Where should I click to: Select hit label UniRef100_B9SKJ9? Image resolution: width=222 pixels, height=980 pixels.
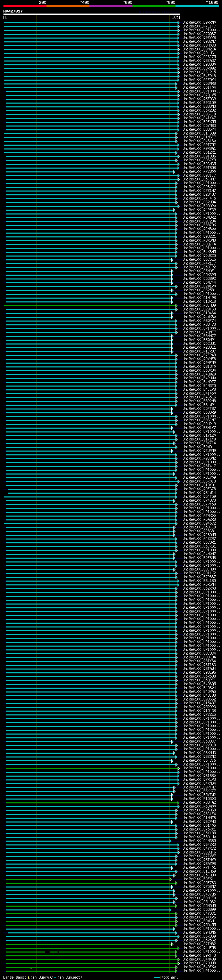pos(199,114)
